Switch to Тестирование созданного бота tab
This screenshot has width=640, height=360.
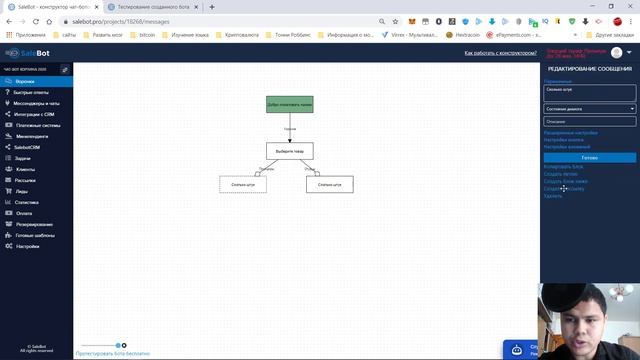tap(153, 7)
